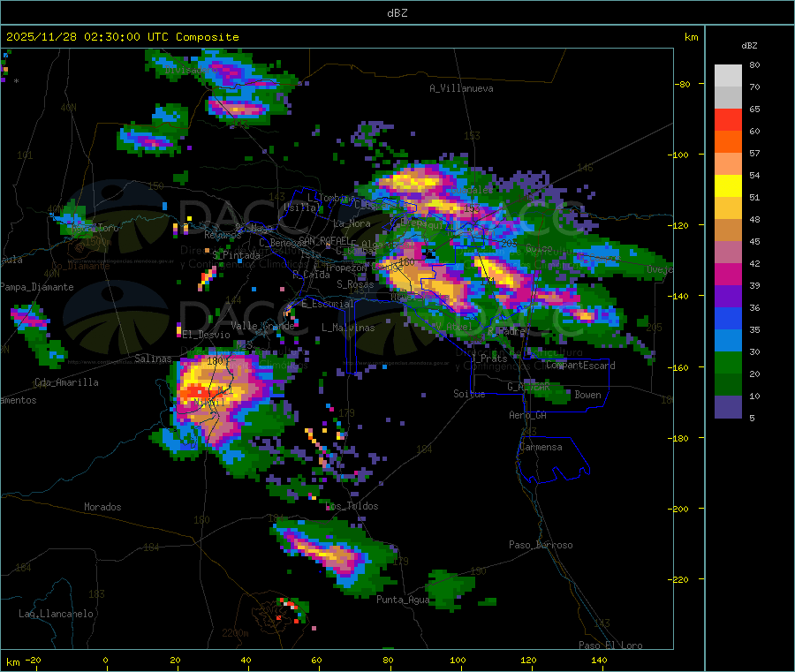Select the 'Soitue' place label
This screenshot has height=672, width=795.
pos(469,394)
